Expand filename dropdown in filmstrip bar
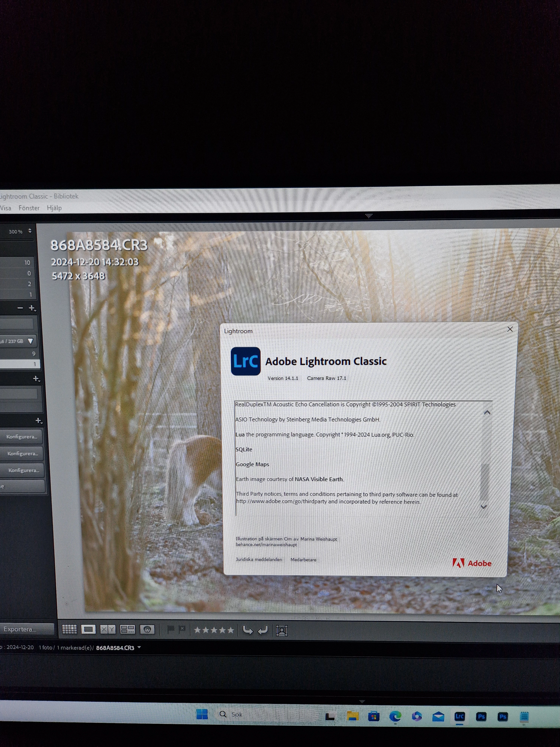The width and height of the screenshot is (560, 747). 139,647
